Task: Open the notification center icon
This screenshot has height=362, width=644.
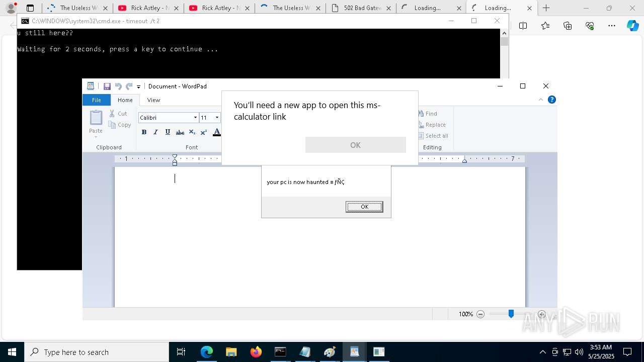Action: click(x=627, y=352)
